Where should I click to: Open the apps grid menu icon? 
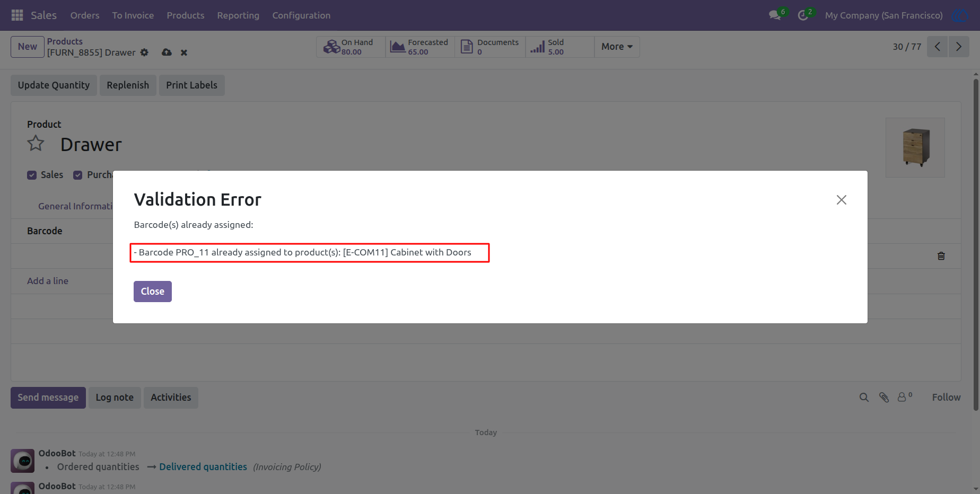tap(17, 15)
